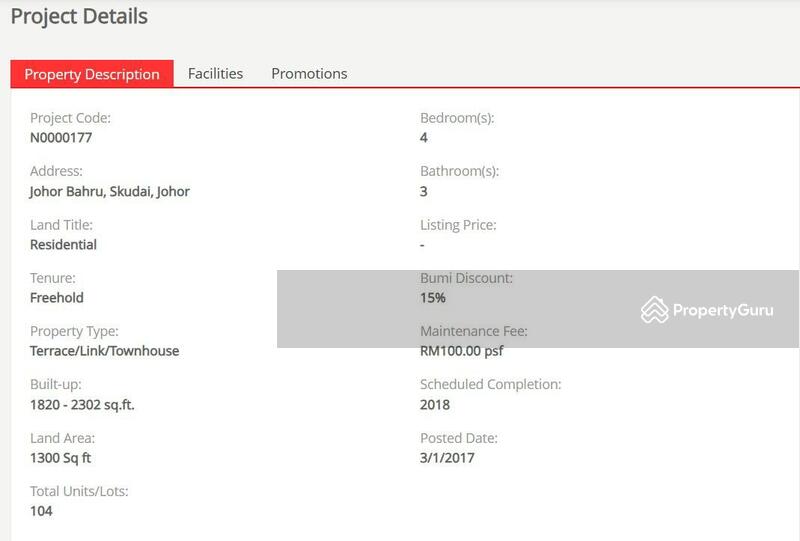Click the posted date 3/1/2017
Image resolution: width=800 pixels, height=541 pixels.
pos(447,458)
